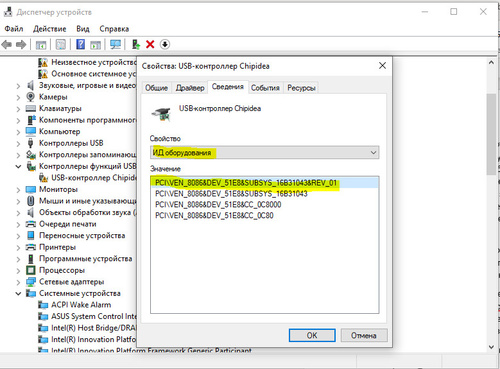
Task: Click the OK button
Action: 312,335
